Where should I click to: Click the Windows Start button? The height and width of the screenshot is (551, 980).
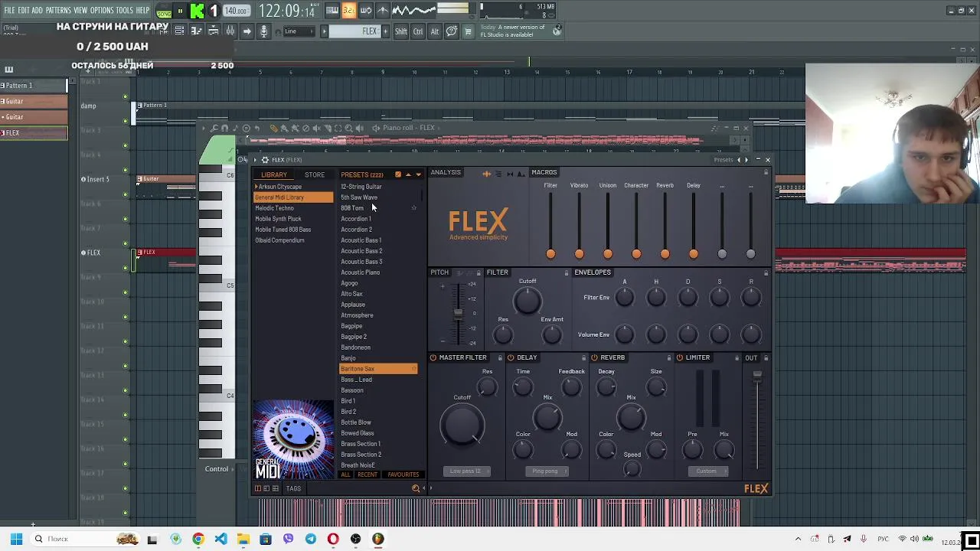[x=16, y=539]
